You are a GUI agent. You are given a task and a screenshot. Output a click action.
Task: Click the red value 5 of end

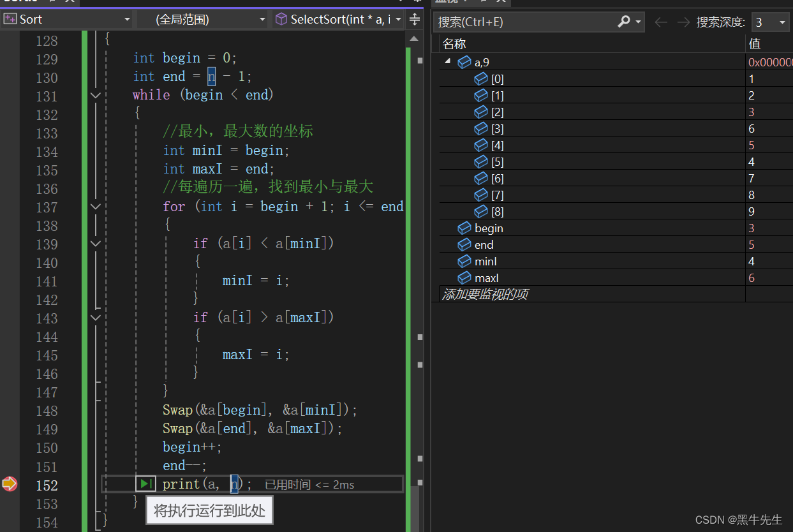pyautogui.click(x=752, y=245)
